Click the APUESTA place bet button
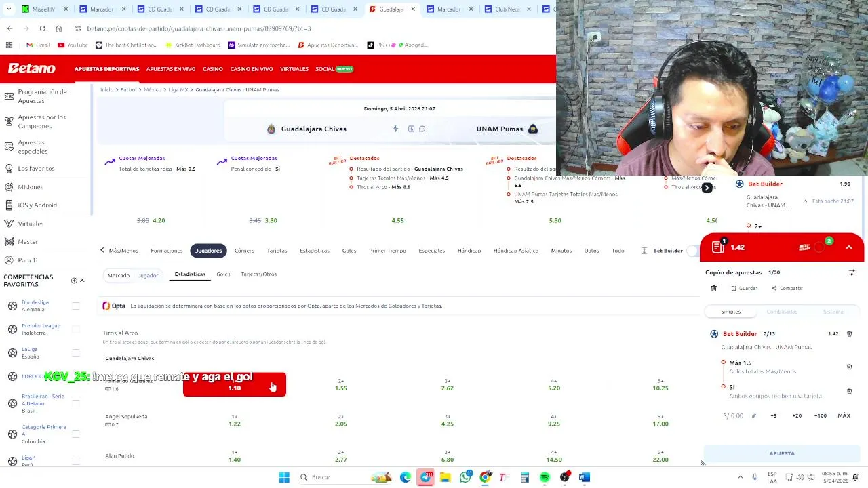The height and width of the screenshot is (488, 868). (x=782, y=453)
